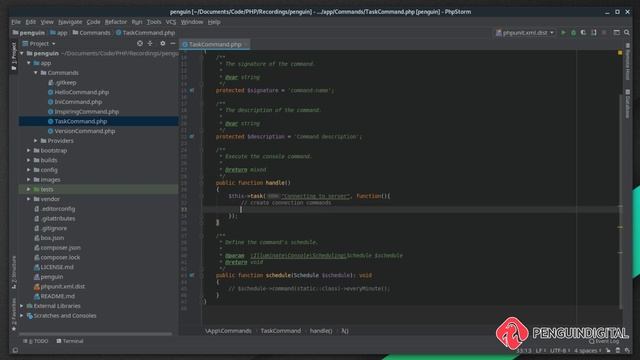Open the TODO tool window
640x360 pixels.
coord(36,341)
